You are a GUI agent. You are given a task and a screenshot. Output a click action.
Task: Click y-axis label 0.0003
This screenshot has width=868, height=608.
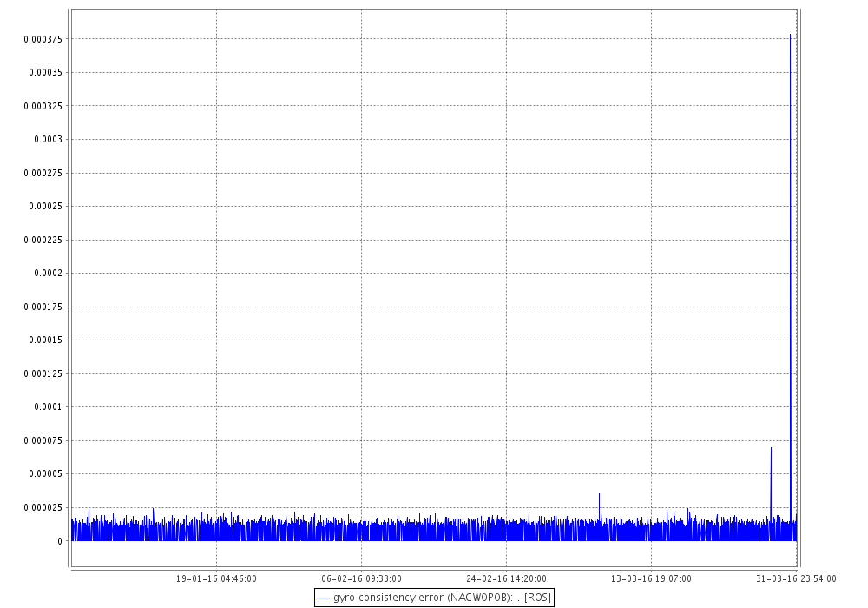point(49,140)
